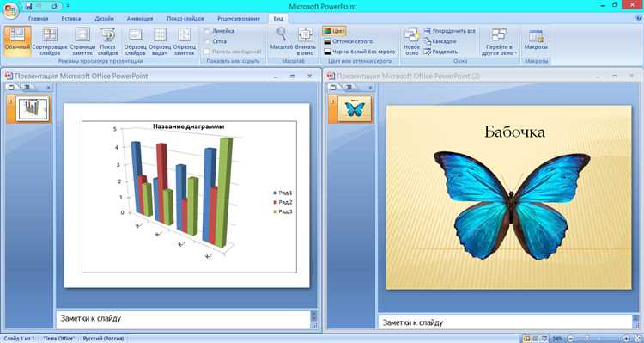Fit the slide to window (Вписать в окно)
Image resolution: width=644 pixels, height=343 pixels.
(x=306, y=41)
